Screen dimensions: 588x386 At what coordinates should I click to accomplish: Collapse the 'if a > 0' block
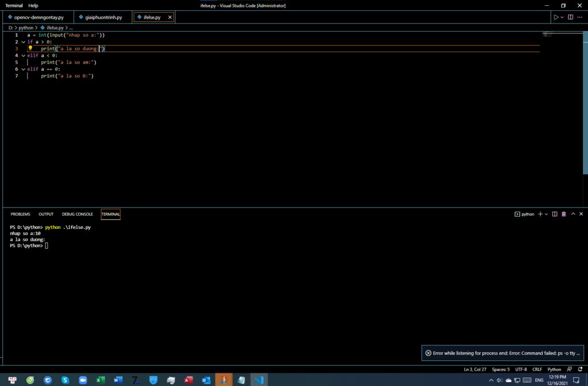(x=23, y=42)
